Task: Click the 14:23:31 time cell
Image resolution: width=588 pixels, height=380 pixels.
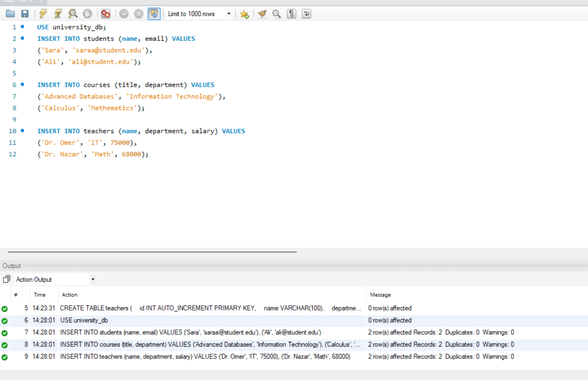Action: [44, 308]
